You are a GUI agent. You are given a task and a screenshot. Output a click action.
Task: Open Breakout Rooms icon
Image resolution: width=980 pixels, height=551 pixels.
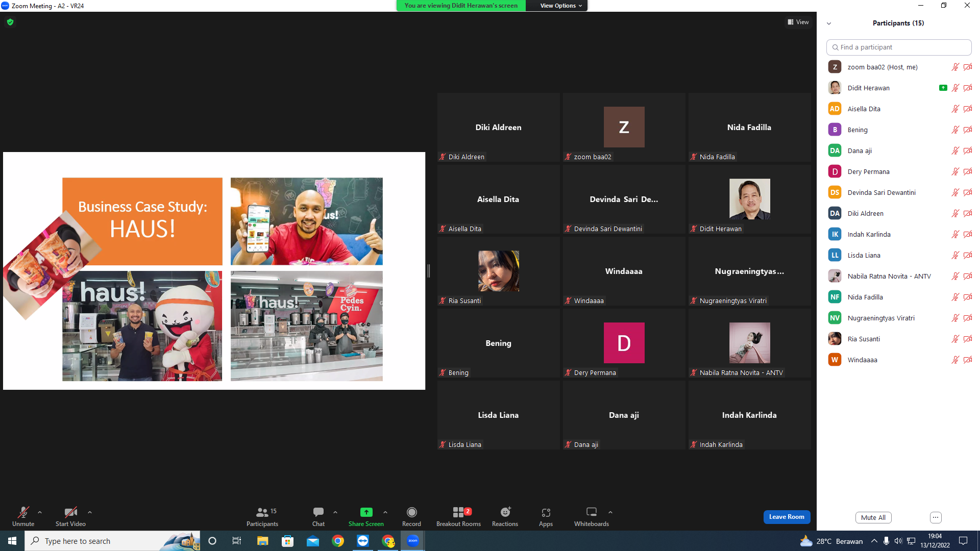coord(458,512)
